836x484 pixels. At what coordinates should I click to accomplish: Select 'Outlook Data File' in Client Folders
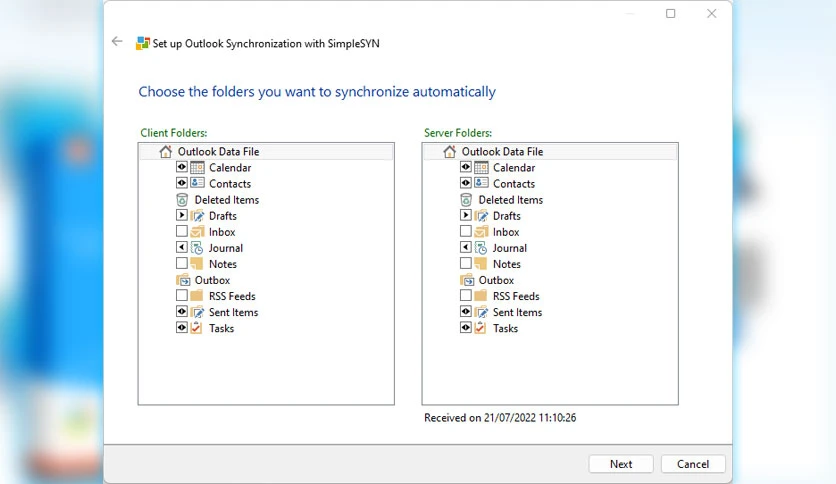(x=219, y=151)
